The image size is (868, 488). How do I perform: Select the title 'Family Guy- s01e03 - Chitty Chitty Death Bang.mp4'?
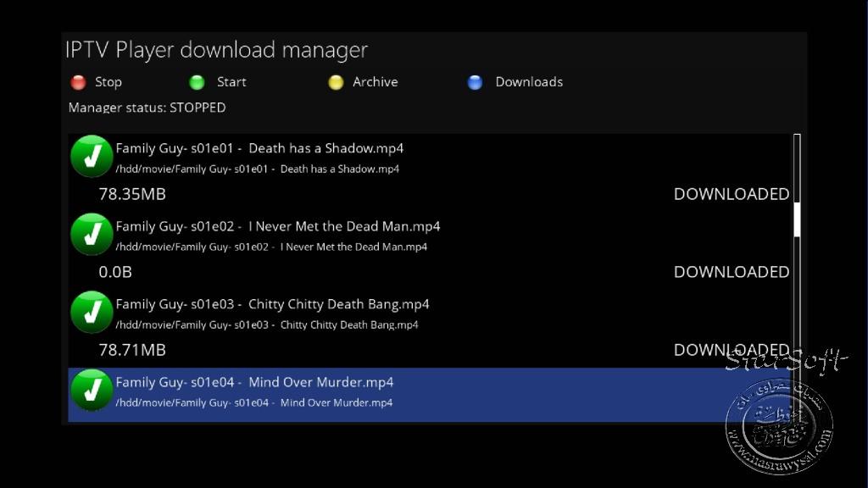272,304
